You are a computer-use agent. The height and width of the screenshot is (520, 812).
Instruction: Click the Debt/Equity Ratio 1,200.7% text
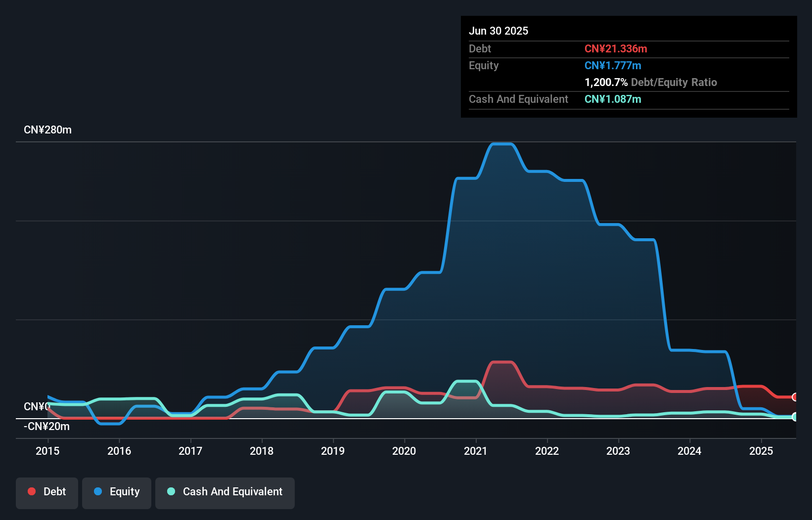click(605, 83)
